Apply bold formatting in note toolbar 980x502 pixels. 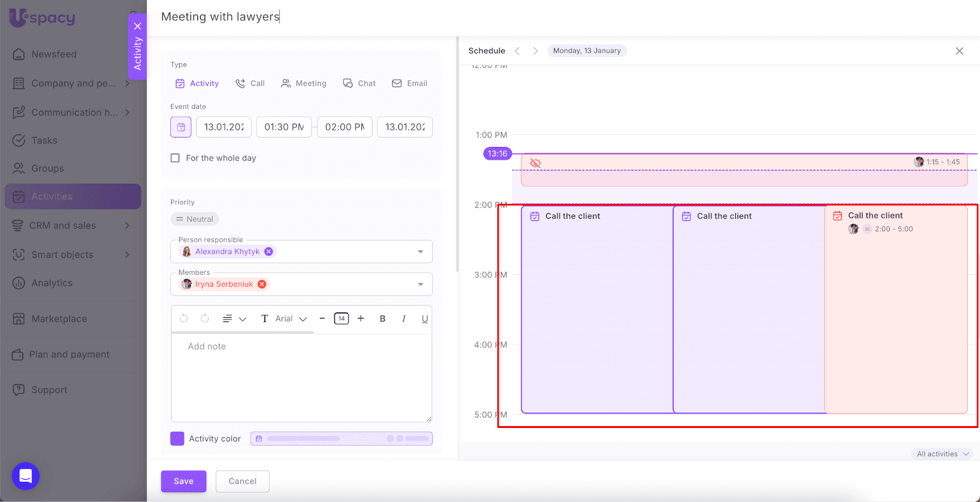pos(382,318)
